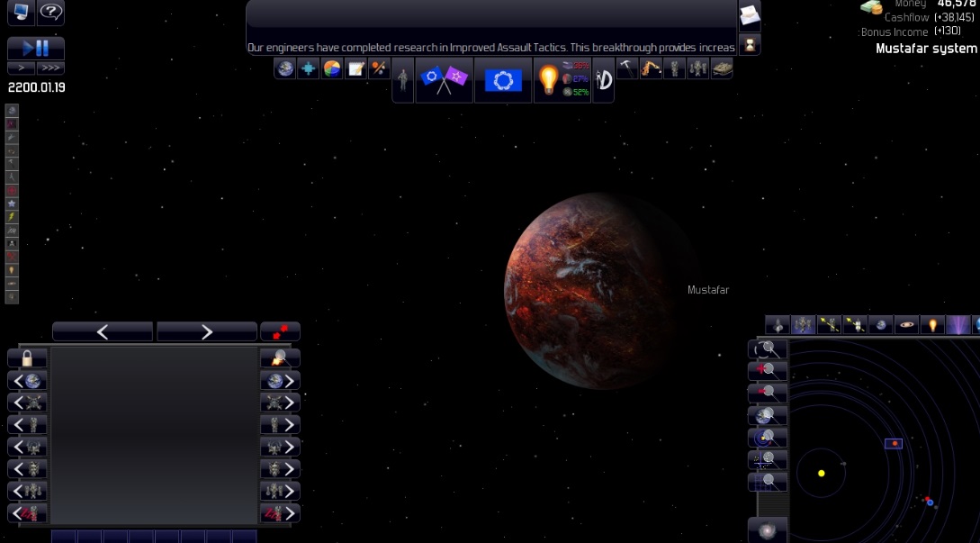Click the help question mark button
The width and height of the screenshot is (980, 543).
(51, 13)
